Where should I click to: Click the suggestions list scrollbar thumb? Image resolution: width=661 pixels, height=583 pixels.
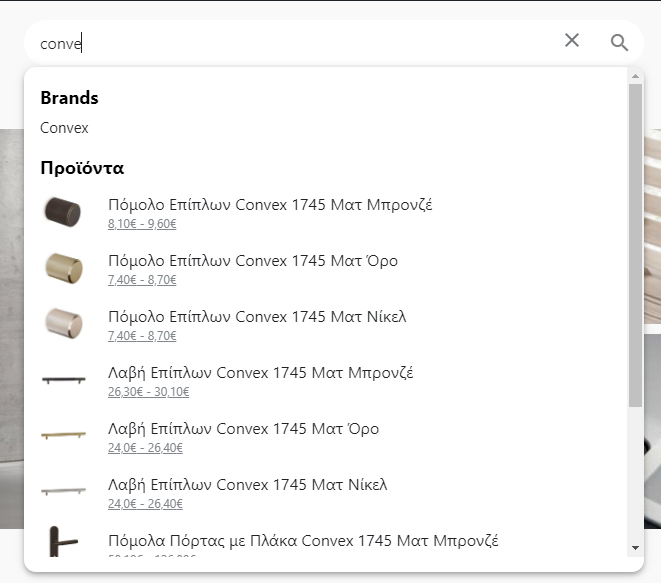[635, 245]
